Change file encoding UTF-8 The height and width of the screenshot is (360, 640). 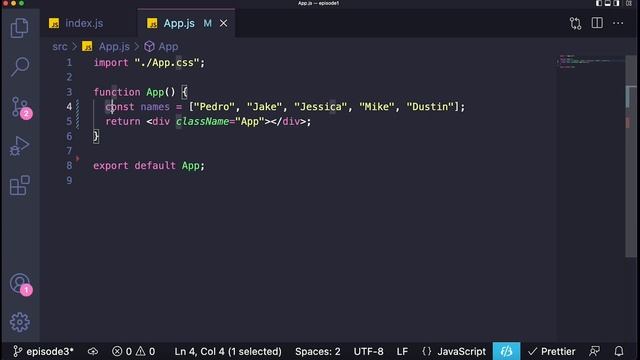[x=368, y=351]
